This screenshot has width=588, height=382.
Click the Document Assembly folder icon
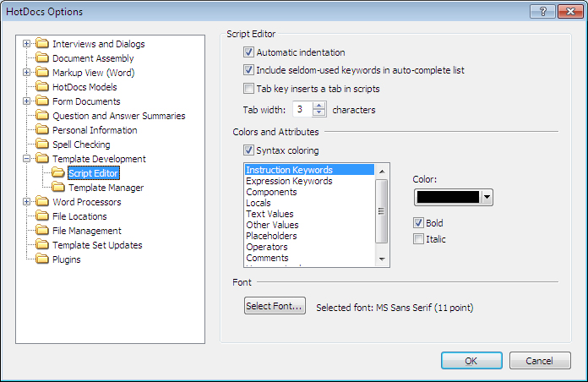tap(42, 57)
